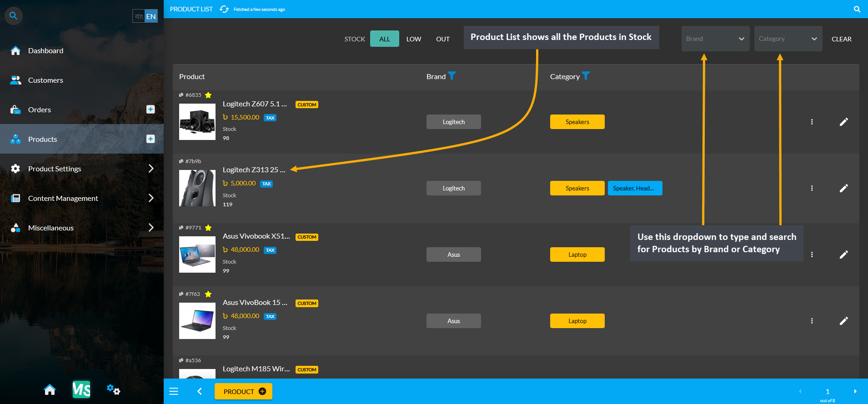
Task: Click Asus brand tag on VivoBook 15 row
Action: pyautogui.click(x=454, y=321)
